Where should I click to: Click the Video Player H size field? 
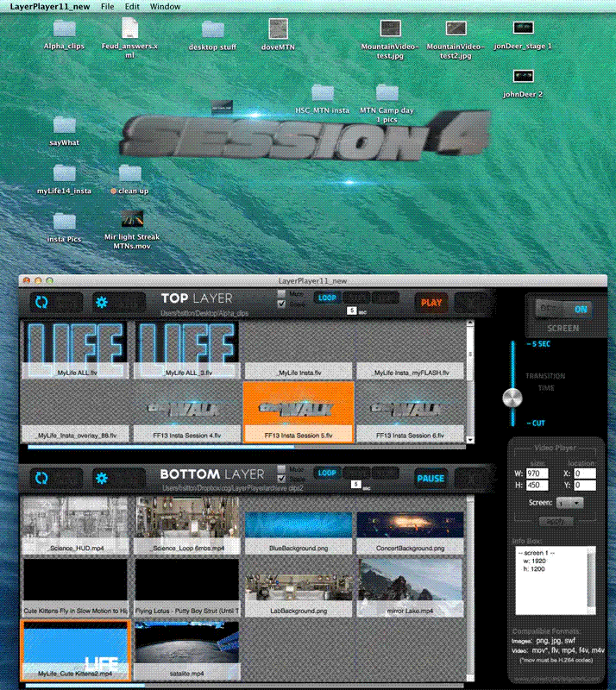(537, 485)
